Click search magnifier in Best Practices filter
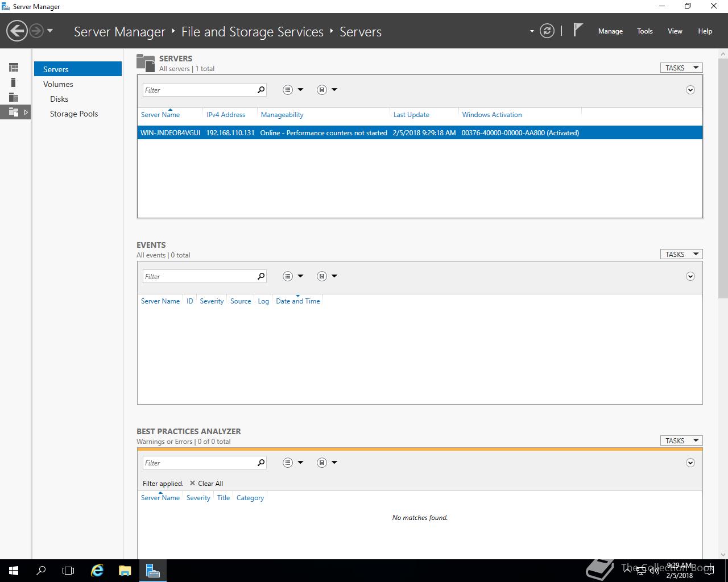This screenshot has height=582, width=728. click(x=261, y=463)
